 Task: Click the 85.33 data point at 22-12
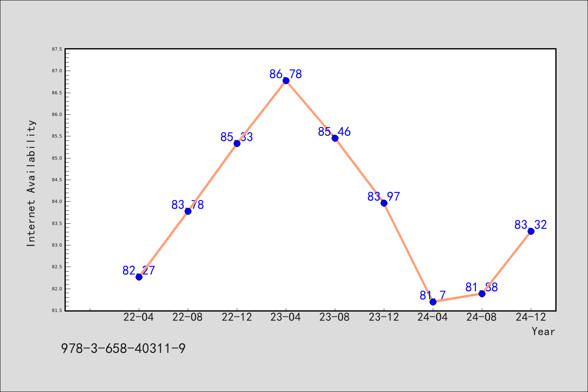(x=237, y=143)
